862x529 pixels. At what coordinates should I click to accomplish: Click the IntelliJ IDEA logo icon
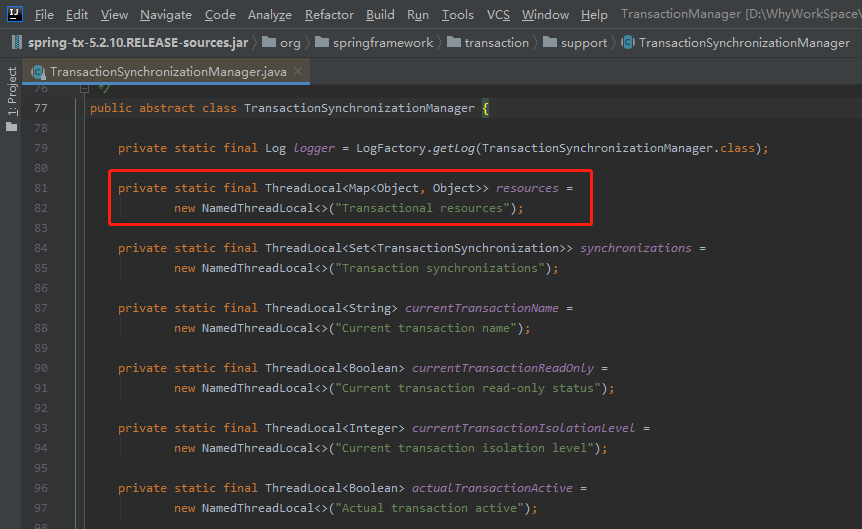[14, 15]
